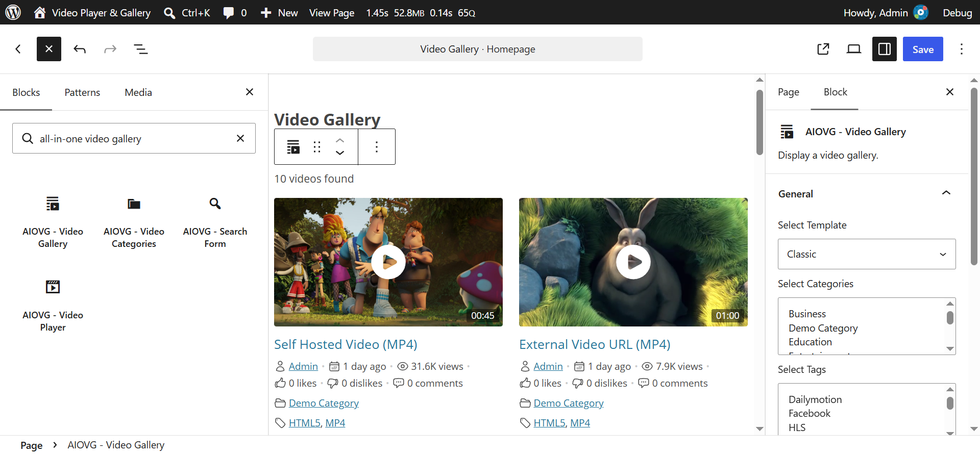The image size is (980, 454).
Task: Open the Howdy, Admin account menu
Action: 886,12
